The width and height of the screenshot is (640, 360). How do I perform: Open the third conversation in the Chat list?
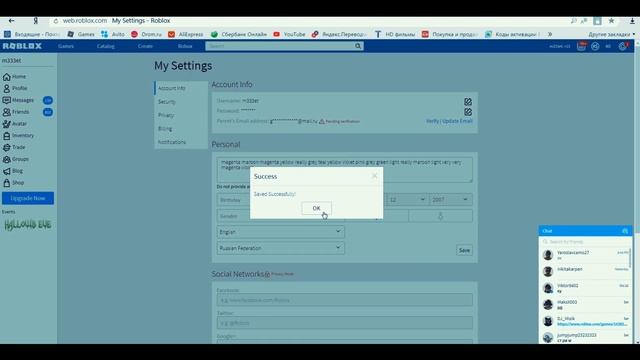pos(585,288)
